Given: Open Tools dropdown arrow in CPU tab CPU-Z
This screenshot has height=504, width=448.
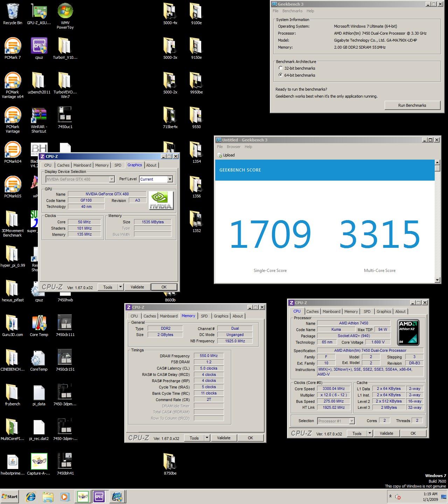Looking at the screenshot, I should [x=370, y=433].
